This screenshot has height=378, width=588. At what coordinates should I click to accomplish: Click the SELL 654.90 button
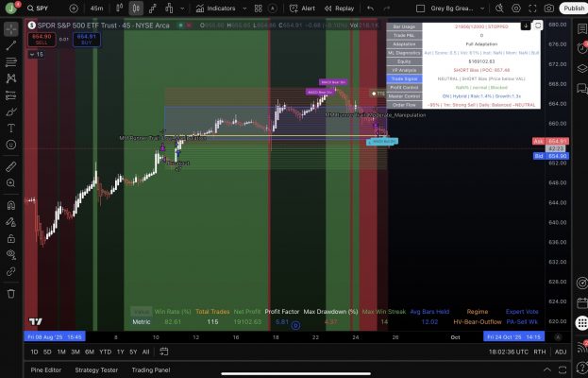[42, 40]
